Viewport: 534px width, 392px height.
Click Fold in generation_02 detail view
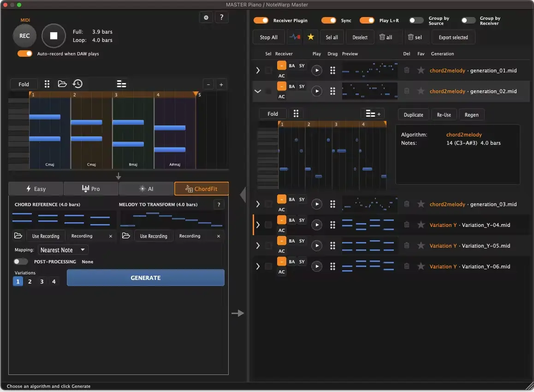click(273, 114)
